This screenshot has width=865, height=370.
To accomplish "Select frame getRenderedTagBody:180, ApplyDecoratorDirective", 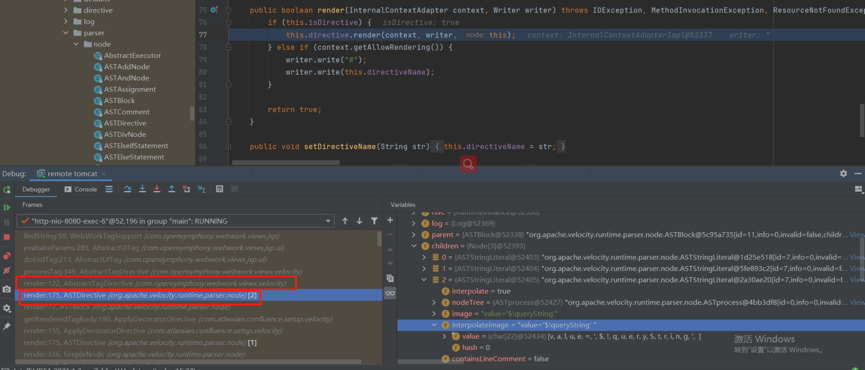I will (178, 319).
